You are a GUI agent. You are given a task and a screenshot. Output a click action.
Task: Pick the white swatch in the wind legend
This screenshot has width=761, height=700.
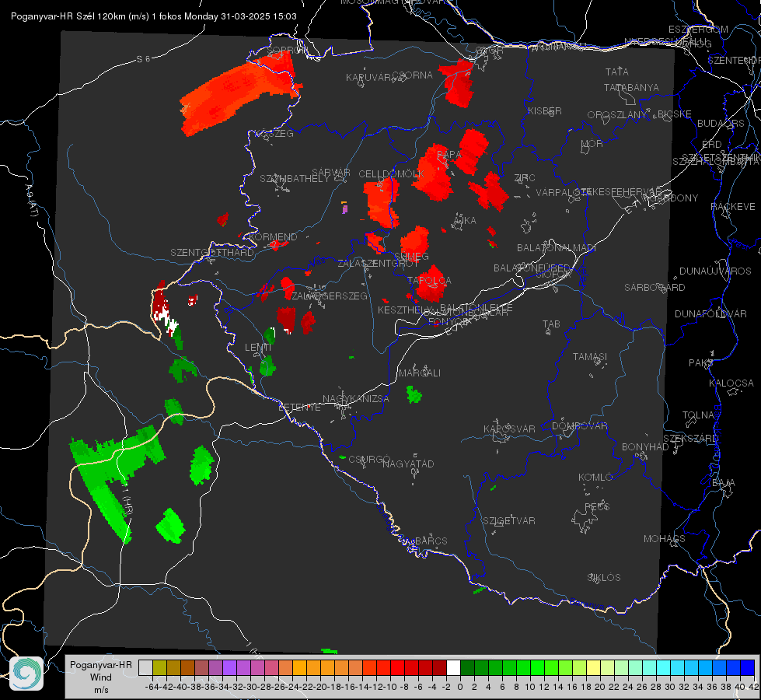pyautogui.click(x=453, y=668)
